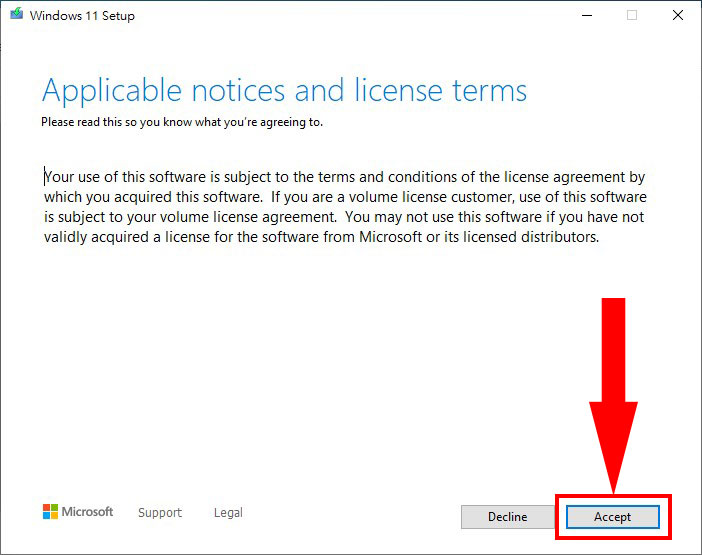The image size is (702, 555).
Task: Click the Microsoft logo
Action: [78, 512]
